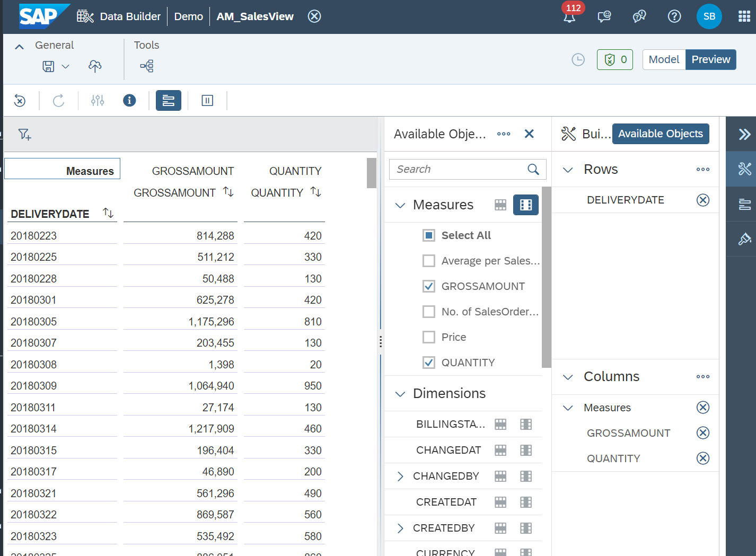The image size is (756, 556).
Task: Switch to the Model view
Action: [x=664, y=59]
